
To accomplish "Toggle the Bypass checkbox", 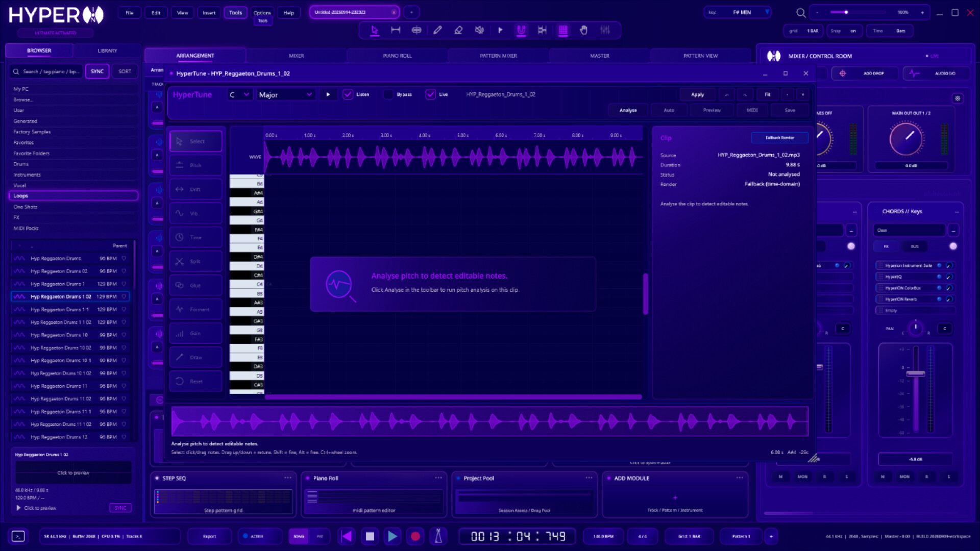I will pos(388,94).
